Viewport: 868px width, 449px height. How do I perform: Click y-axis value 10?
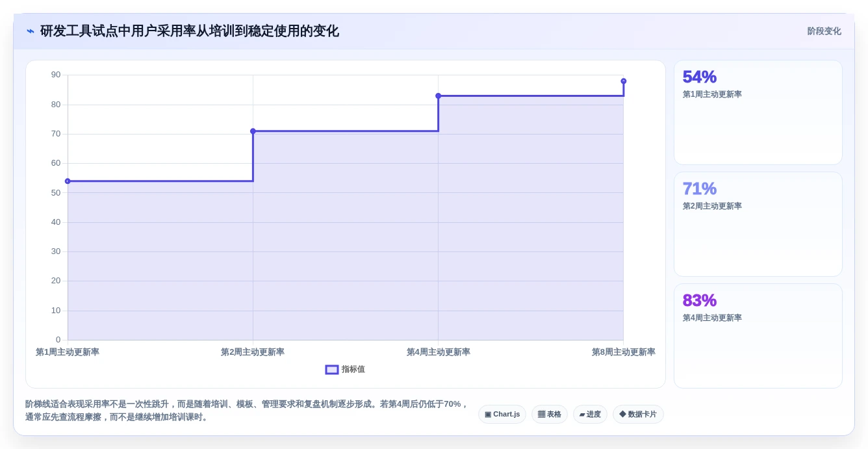coord(56,310)
